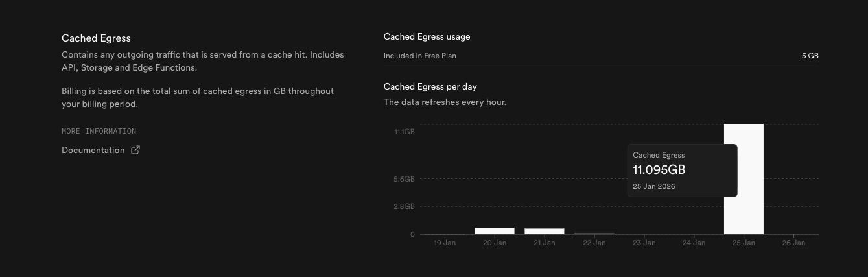
Task: Click the 23 Jan x-axis label
Action: [644, 243]
